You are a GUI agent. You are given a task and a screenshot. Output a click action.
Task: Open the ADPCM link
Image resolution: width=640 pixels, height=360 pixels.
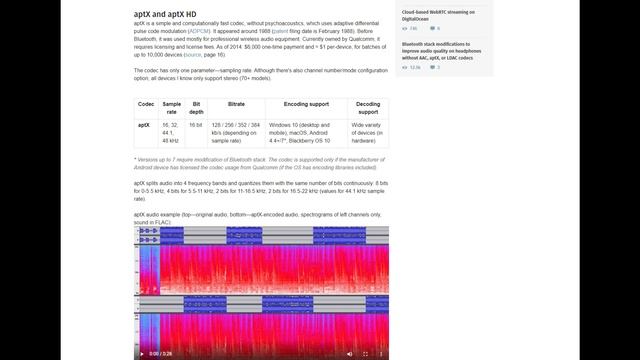tap(200, 31)
